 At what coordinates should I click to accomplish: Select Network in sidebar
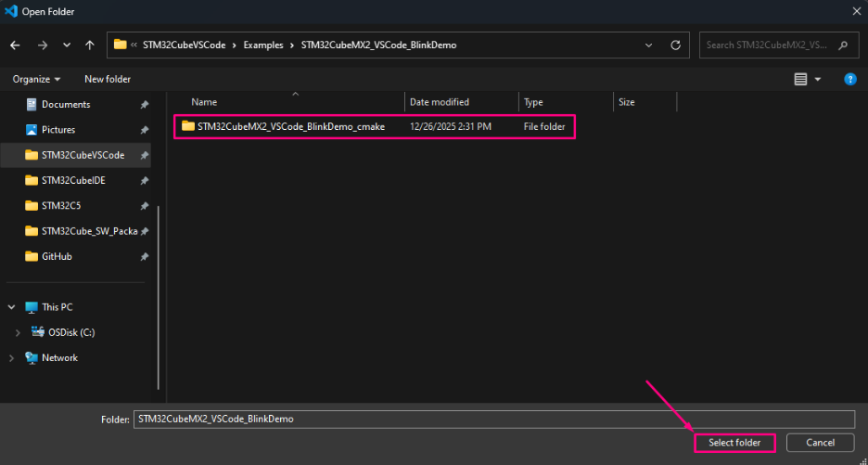pos(59,358)
